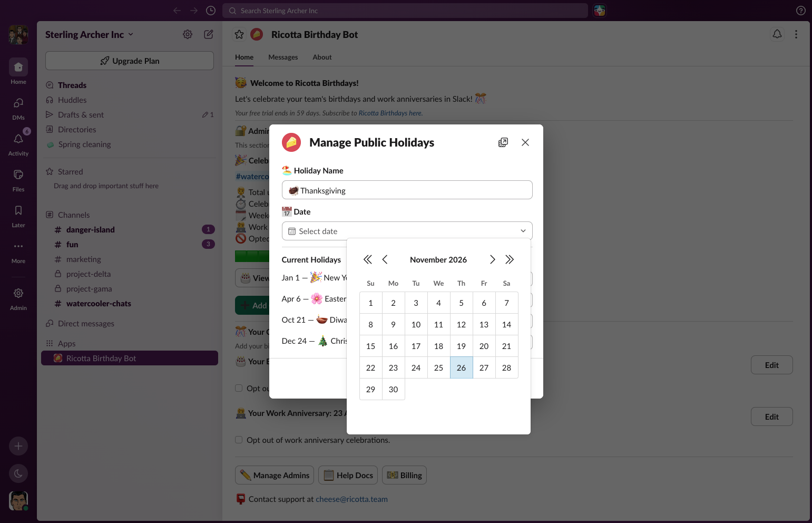Open More in the left rail
This screenshot has width=812, height=523.
[18, 251]
